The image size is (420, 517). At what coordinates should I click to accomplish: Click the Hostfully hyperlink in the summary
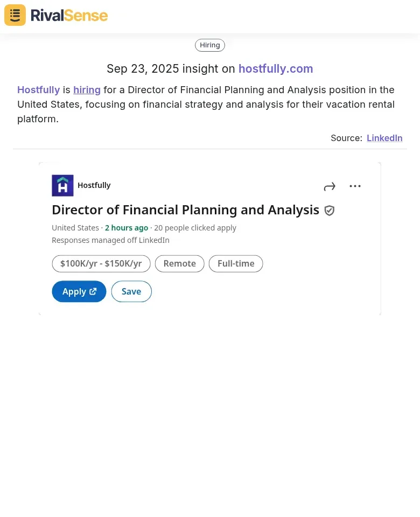click(x=38, y=89)
